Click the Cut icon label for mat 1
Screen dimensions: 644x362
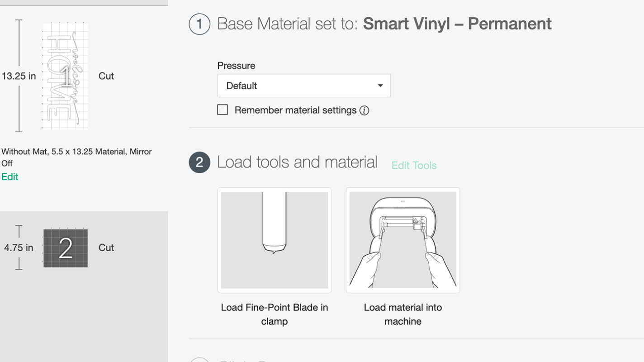pos(106,76)
